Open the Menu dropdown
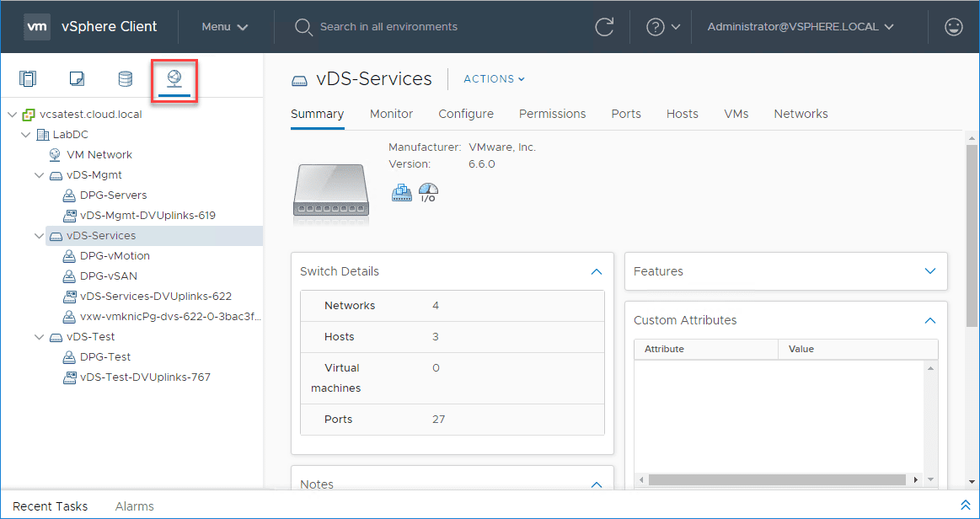 [x=224, y=27]
